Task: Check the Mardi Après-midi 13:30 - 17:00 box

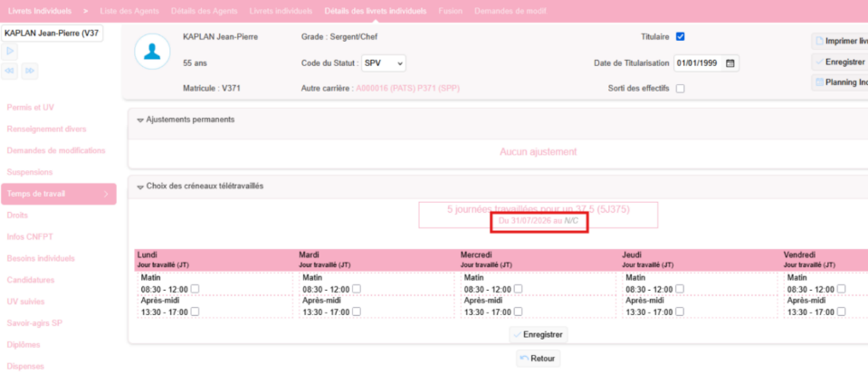Action: pyautogui.click(x=357, y=312)
